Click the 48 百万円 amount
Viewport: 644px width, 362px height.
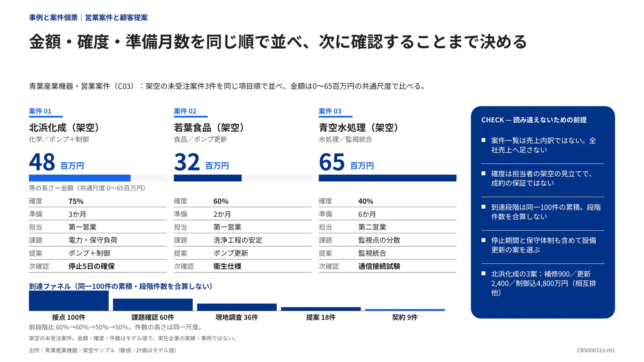(x=56, y=162)
